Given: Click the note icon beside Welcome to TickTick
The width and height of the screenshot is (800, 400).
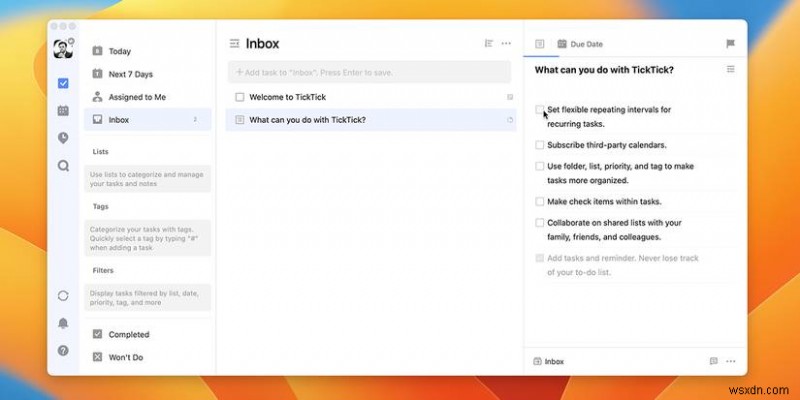Looking at the screenshot, I should click(510, 97).
